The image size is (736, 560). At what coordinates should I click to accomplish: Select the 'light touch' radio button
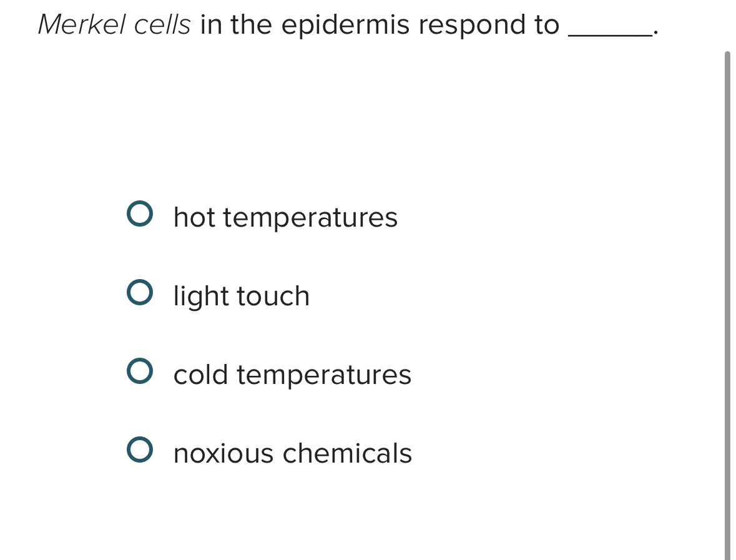(140, 292)
